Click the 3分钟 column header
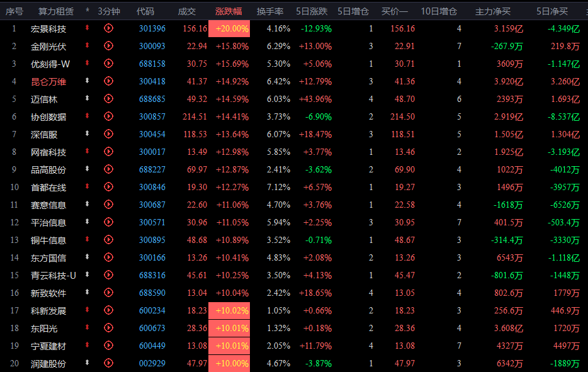Viewport: 588px width, 372px height. point(109,11)
